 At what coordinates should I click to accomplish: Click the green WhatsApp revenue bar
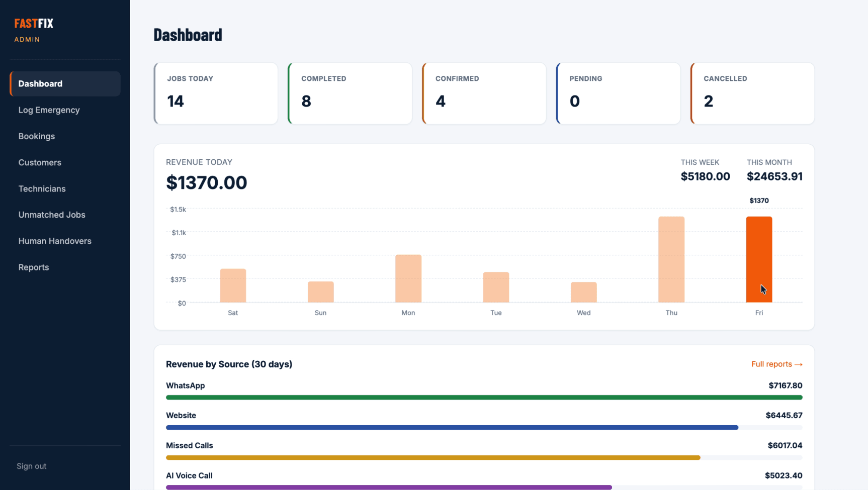click(484, 398)
